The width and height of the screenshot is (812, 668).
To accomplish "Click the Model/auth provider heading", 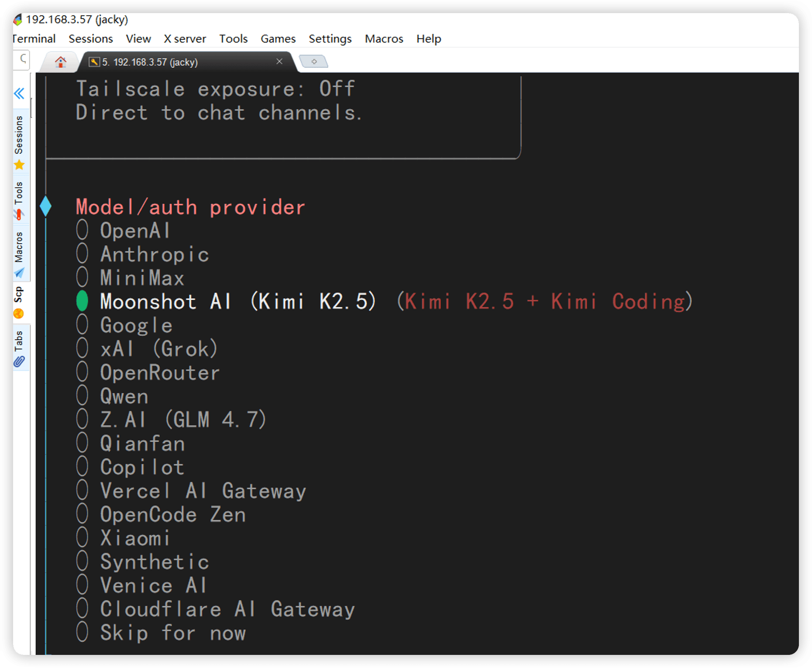I will point(190,207).
